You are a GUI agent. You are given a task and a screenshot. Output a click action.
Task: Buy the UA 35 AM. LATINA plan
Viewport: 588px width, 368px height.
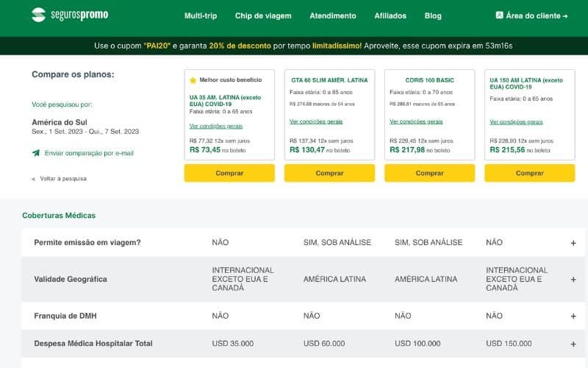click(x=229, y=173)
